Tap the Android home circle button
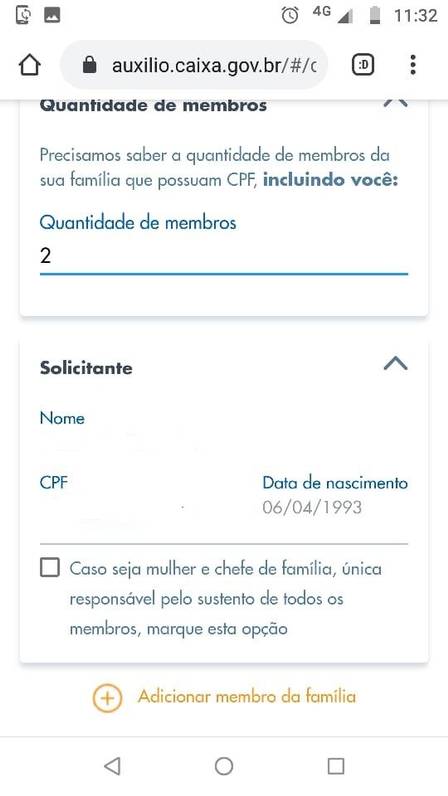The width and height of the screenshot is (448, 796). [223, 766]
